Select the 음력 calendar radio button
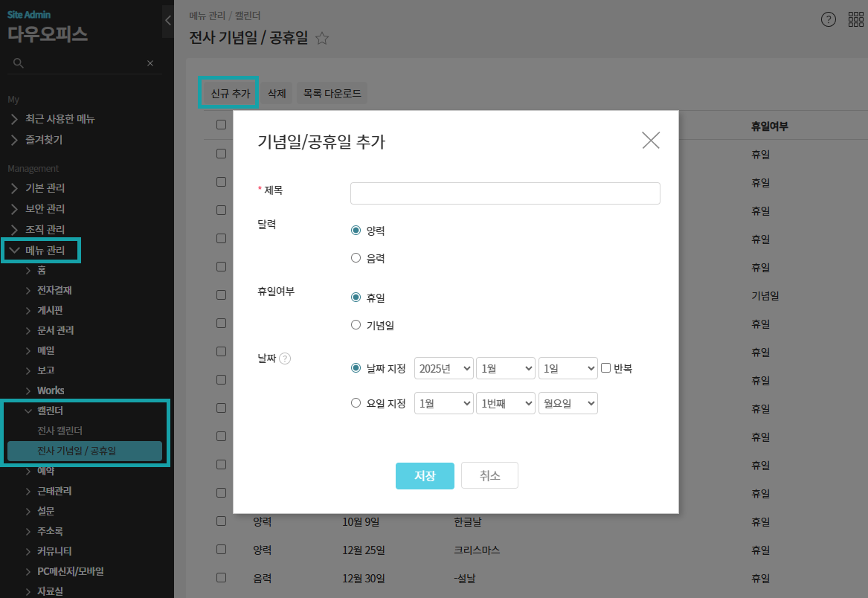Screen dimensions: 868x598 tap(356, 259)
